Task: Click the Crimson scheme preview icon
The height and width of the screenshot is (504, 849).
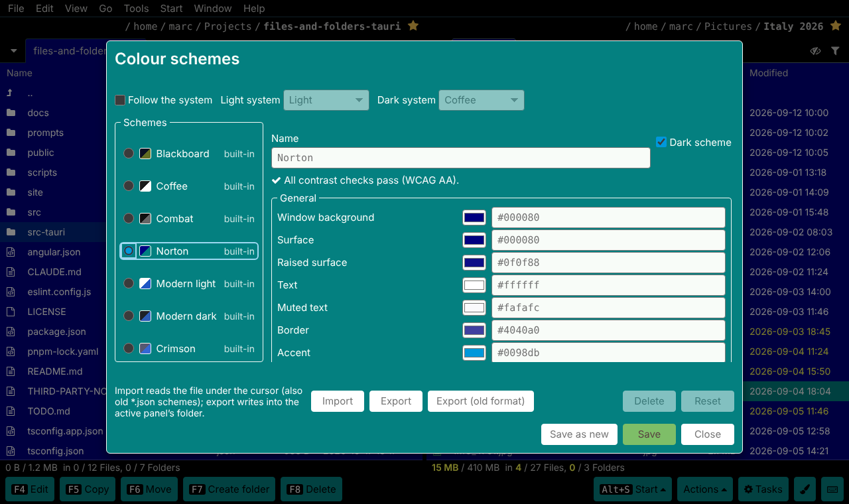Action: 145,349
